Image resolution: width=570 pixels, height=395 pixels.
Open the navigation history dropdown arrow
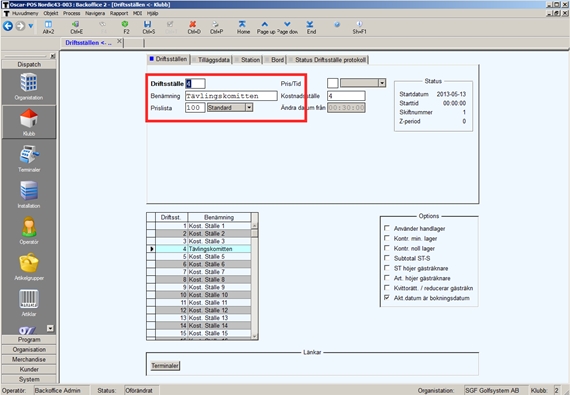click(31, 26)
